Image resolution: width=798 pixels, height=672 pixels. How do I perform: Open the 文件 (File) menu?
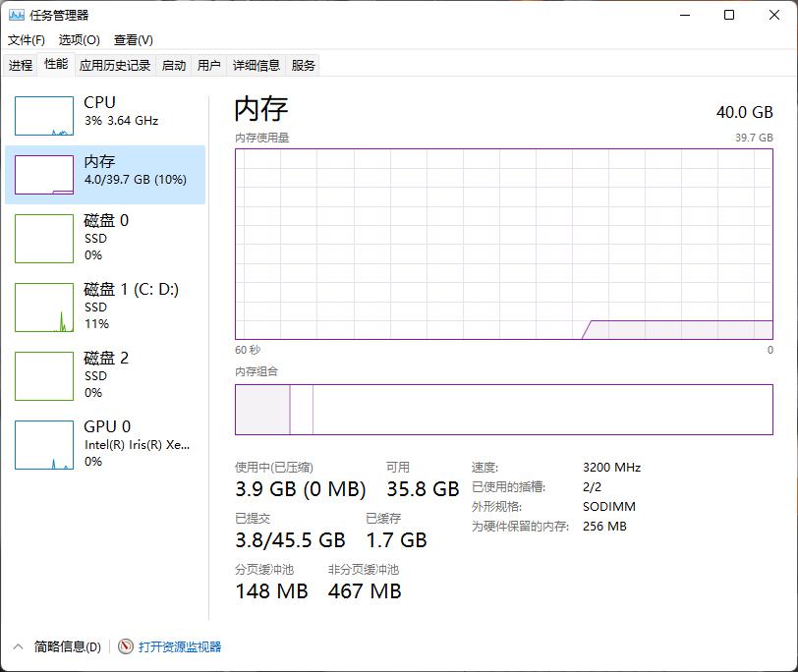[26, 39]
